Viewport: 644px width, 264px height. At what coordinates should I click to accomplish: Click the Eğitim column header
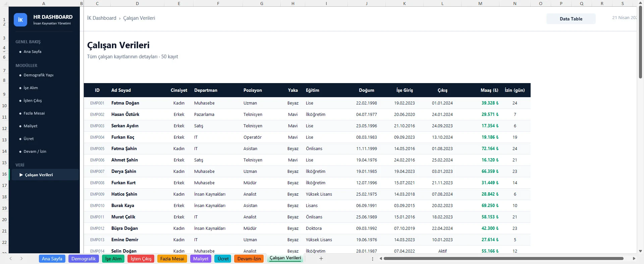click(313, 90)
